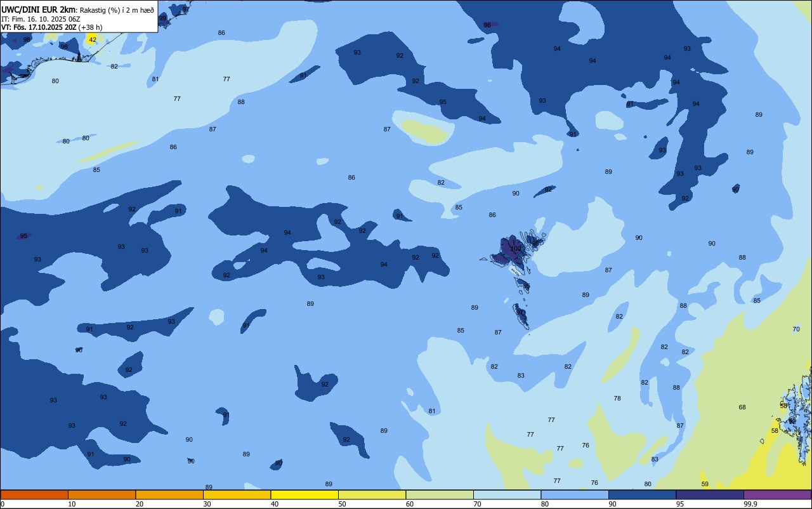Click the 'IT: Fim. 16. 10. 2025 06Z' line
This screenshot has width=812, height=509.
point(41,19)
